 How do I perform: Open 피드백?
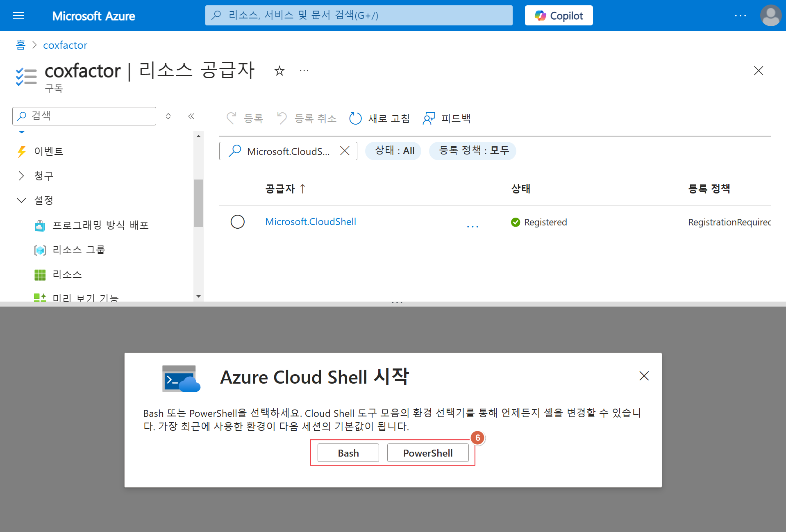pos(447,118)
